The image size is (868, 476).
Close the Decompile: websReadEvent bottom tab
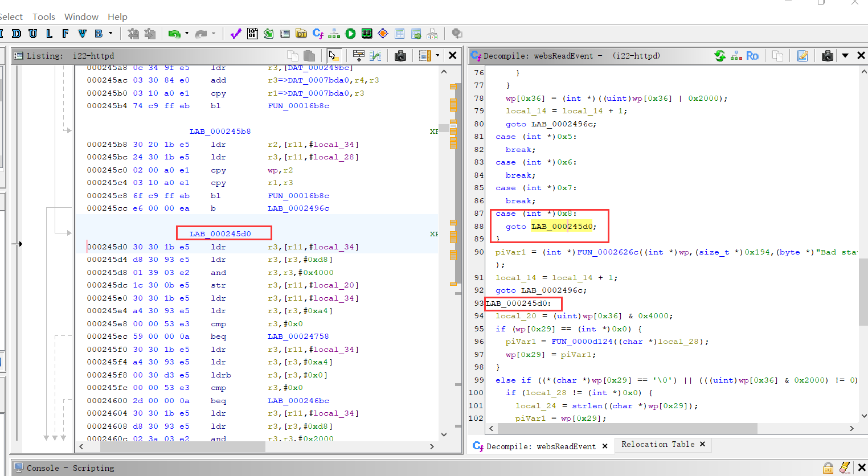605,446
